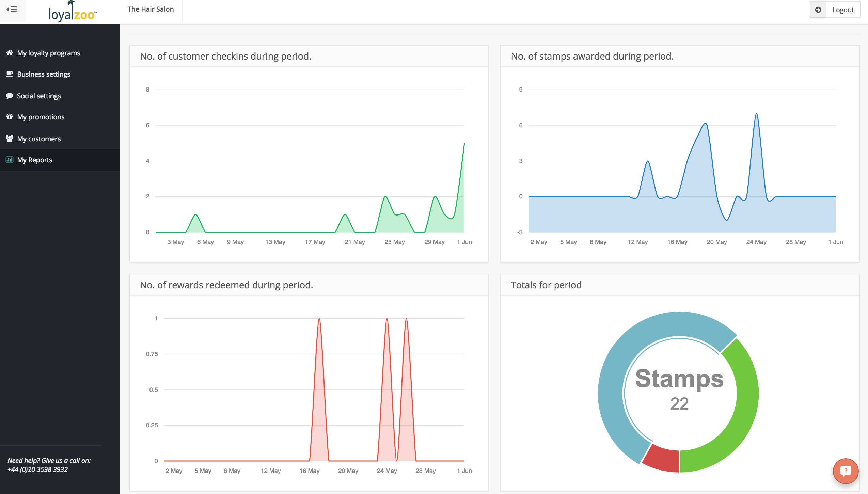The height and width of the screenshot is (494, 868).
Task: Click the arrow icon beside Logout
Action: 818,10
